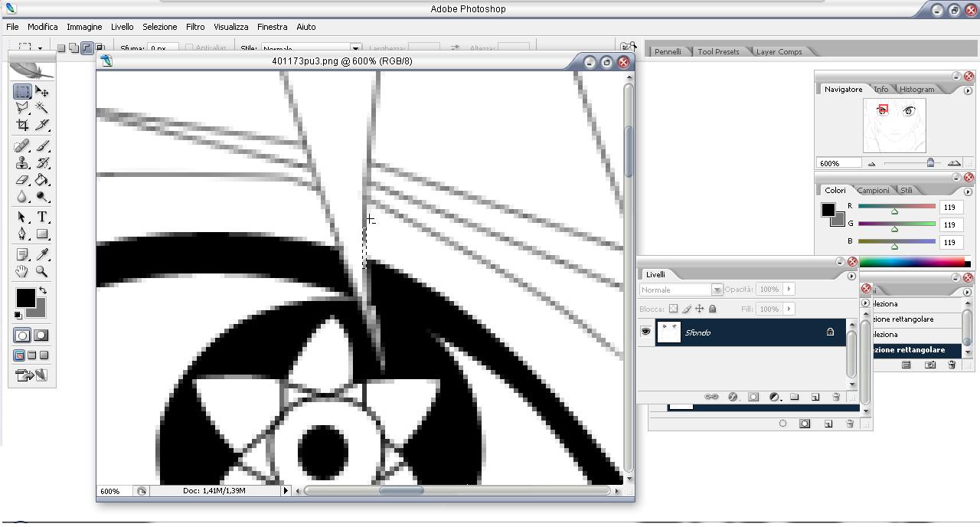Select the Magic Wand tool

point(42,108)
